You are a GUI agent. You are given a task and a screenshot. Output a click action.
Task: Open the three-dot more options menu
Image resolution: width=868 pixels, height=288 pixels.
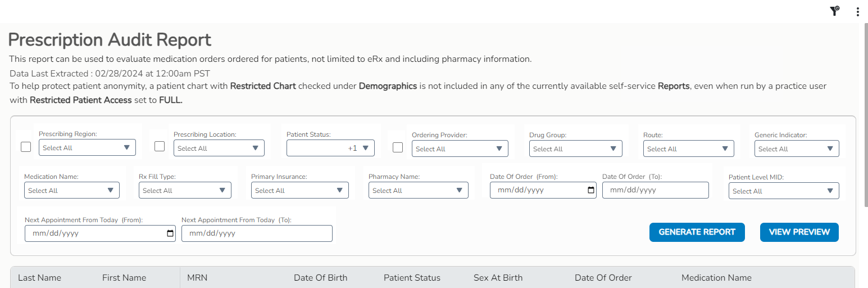click(858, 12)
